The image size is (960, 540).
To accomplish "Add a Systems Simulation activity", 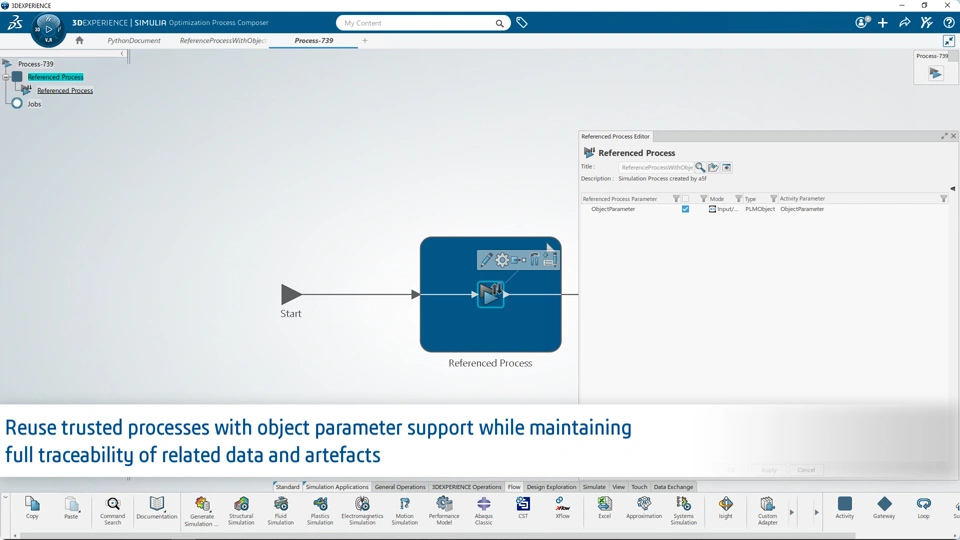I will click(x=683, y=511).
